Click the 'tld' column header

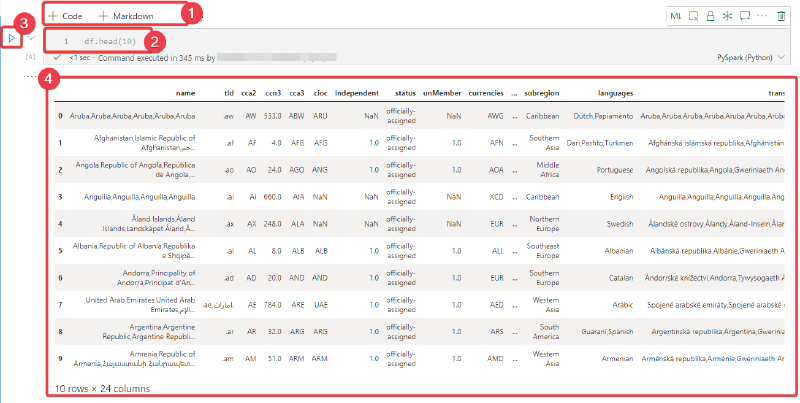[x=229, y=93]
